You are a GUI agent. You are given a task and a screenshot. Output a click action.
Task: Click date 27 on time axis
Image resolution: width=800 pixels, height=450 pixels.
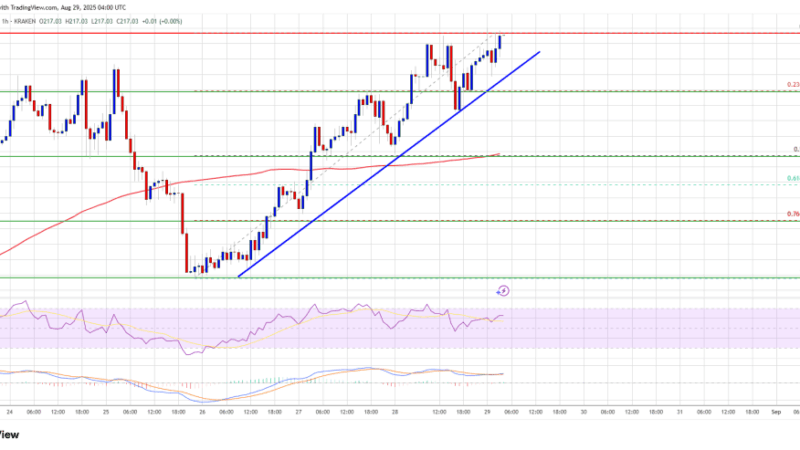(298, 412)
